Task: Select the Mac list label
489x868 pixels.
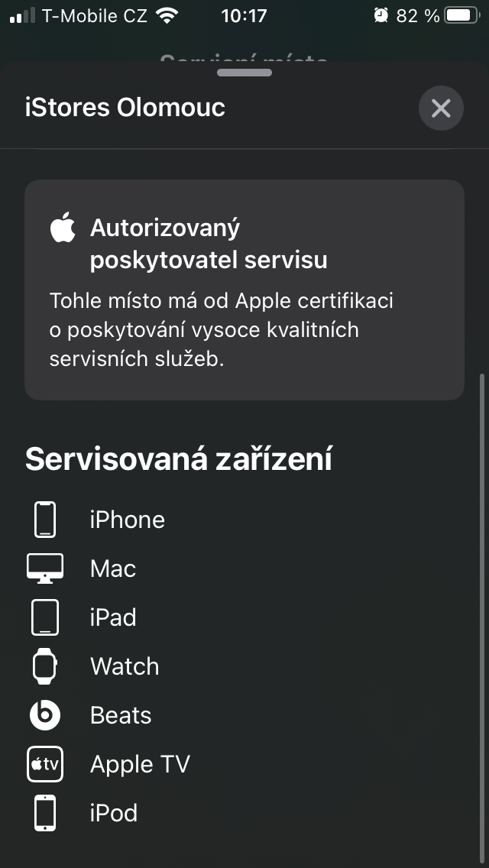Action: 113,568
